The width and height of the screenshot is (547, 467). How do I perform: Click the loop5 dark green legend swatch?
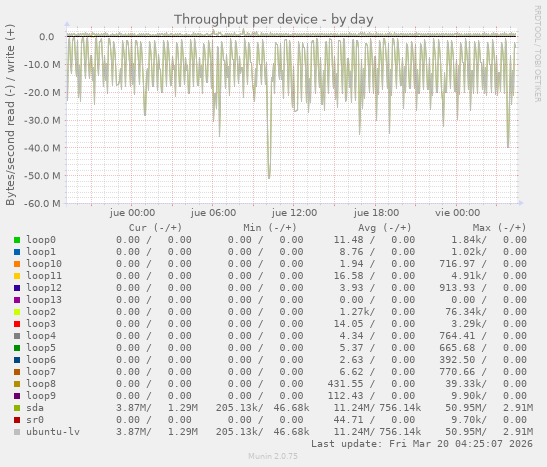(x=17, y=348)
